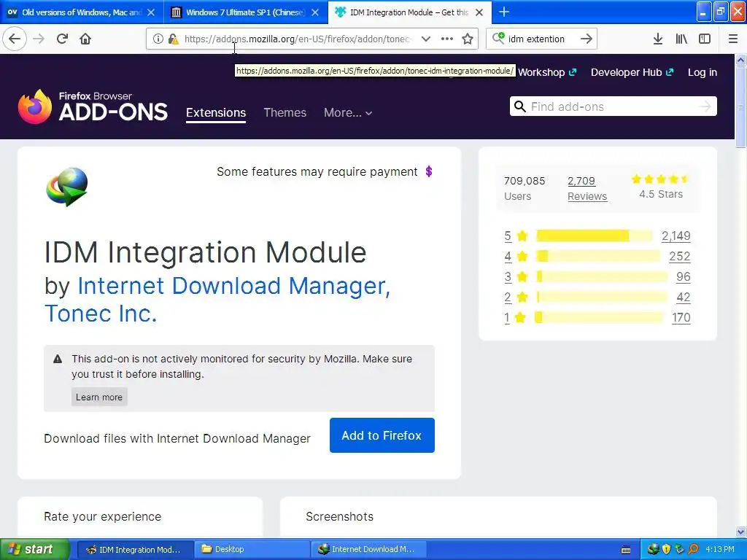Open the Workshop link

[547, 72]
